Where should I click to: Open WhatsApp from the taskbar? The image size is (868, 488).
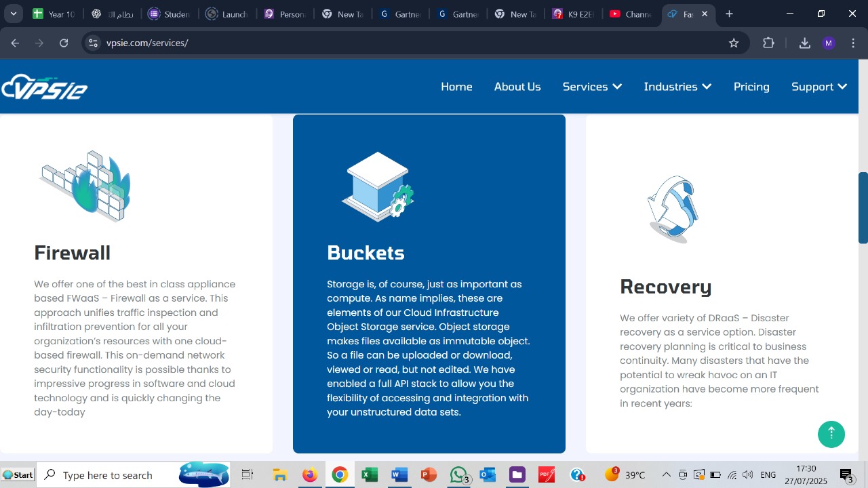pos(458,474)
